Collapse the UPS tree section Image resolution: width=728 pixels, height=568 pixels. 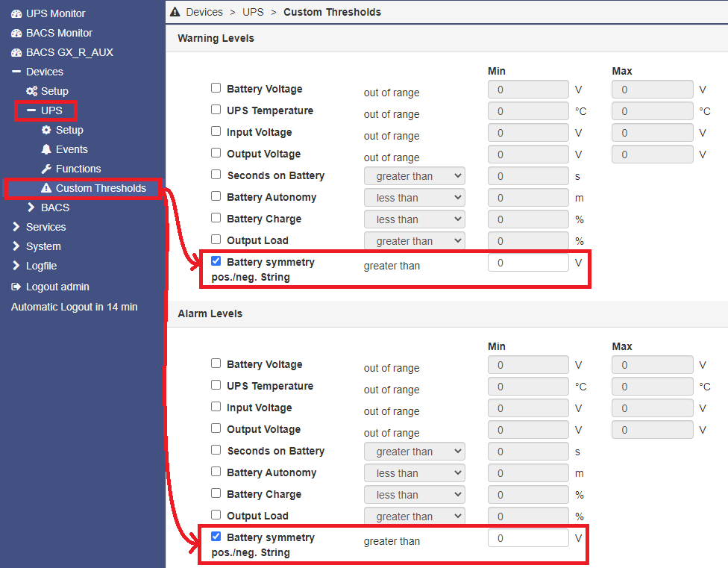click(x=32, y=110)
